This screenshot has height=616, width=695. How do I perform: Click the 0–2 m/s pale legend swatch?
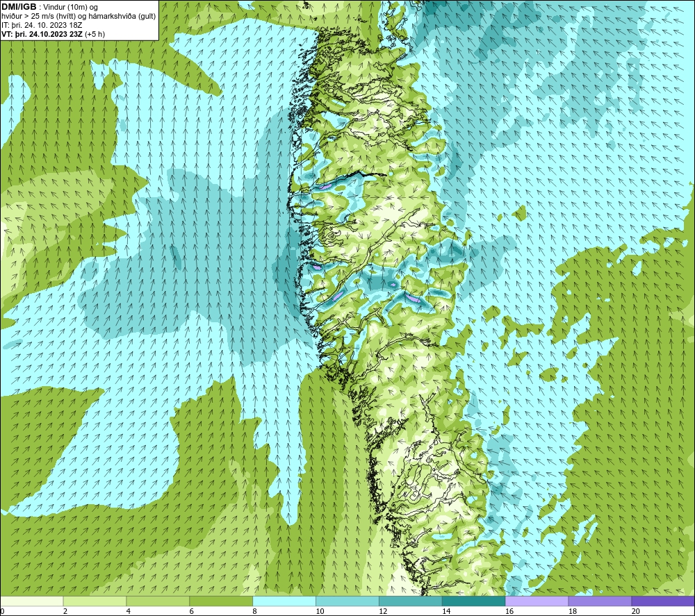[x=31, y=601]
